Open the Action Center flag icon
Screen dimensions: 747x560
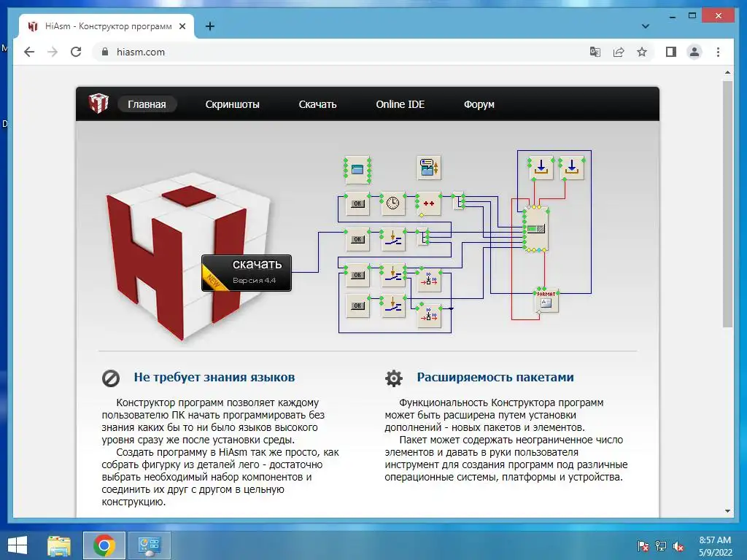(643, 545)
